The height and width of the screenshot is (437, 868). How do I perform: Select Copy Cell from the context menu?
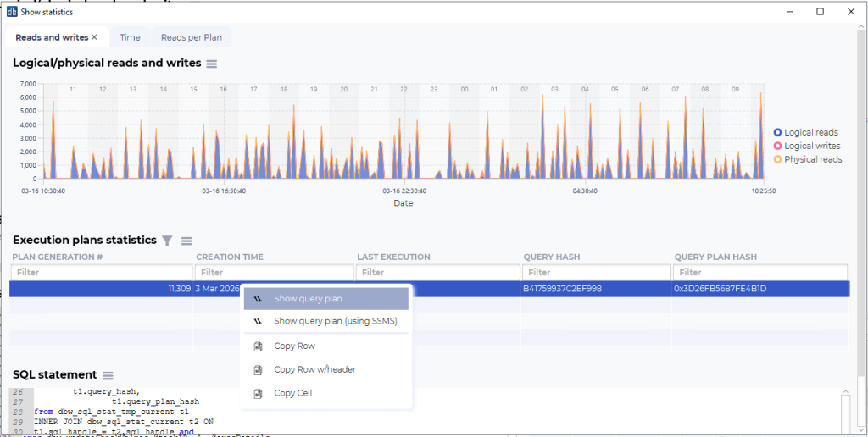pyautogui.click(x=326, y=393)
